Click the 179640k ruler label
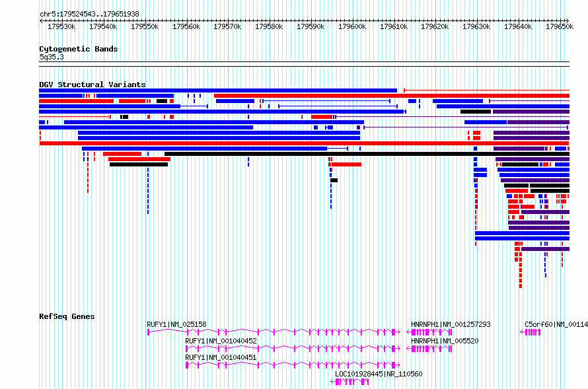The height and width of the screenshot is (389, 588). (x=518, y=26)
